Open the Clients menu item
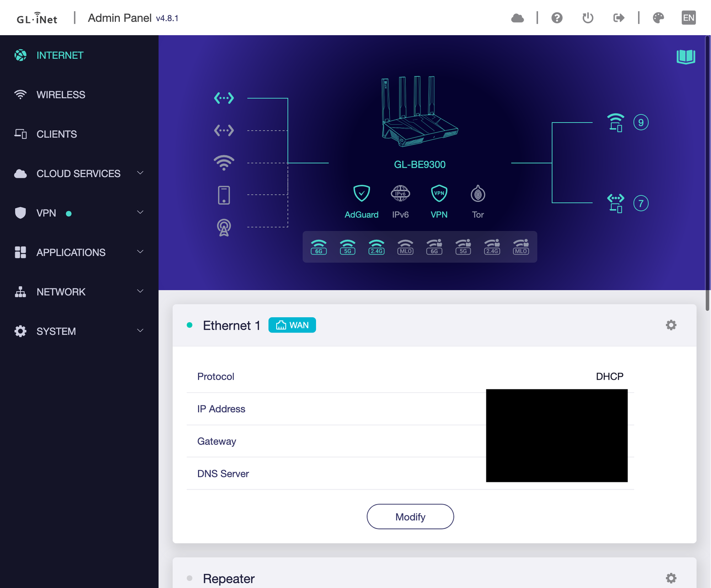The width and height of the screenshot is (711, 588). click(57, 134)
